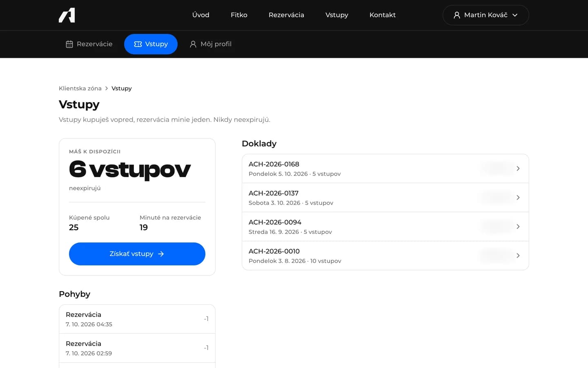Click the Rezervácia movement dated 7. 10. 2026 02:59
Screen dimensions: 588x368
[x=137, y=348]
